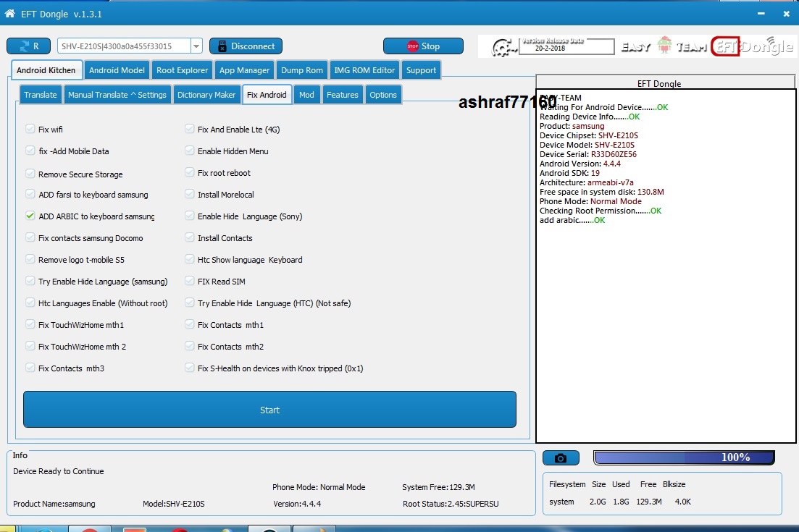This screenshot has width=799, height=532.
Task: Click the 100% progress bar
Action: pyautogui.click(x=685, y=457)
